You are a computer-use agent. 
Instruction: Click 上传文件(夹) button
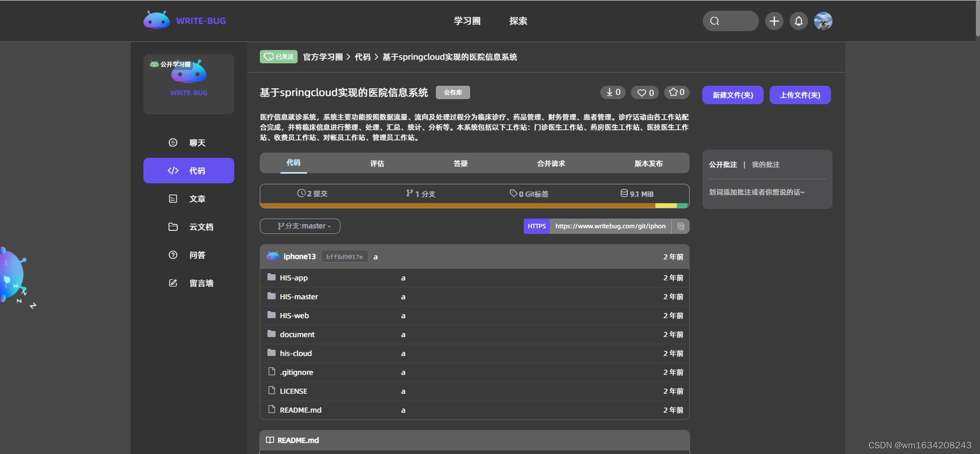tap(800, 95)
